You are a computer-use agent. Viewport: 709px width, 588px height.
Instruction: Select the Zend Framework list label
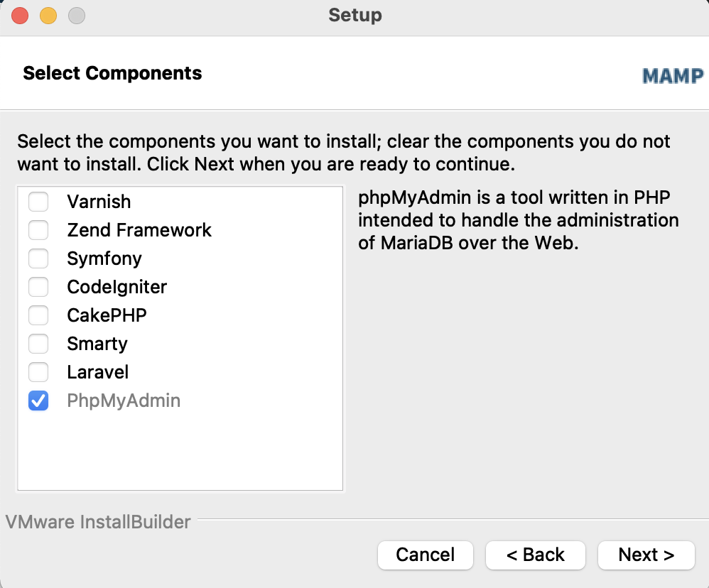(x=139, y=230)
